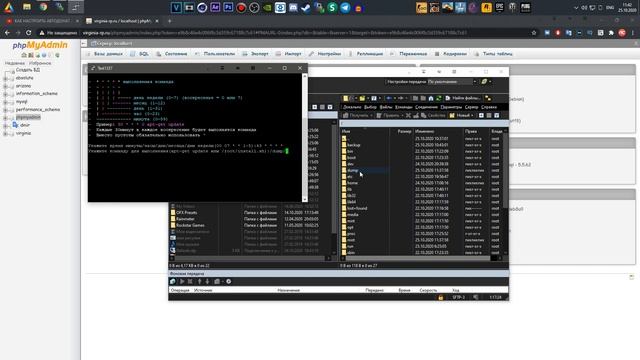Select the mysql database in tree
The height and width of the screenshot is (360, 640).
tap(21, 102)
